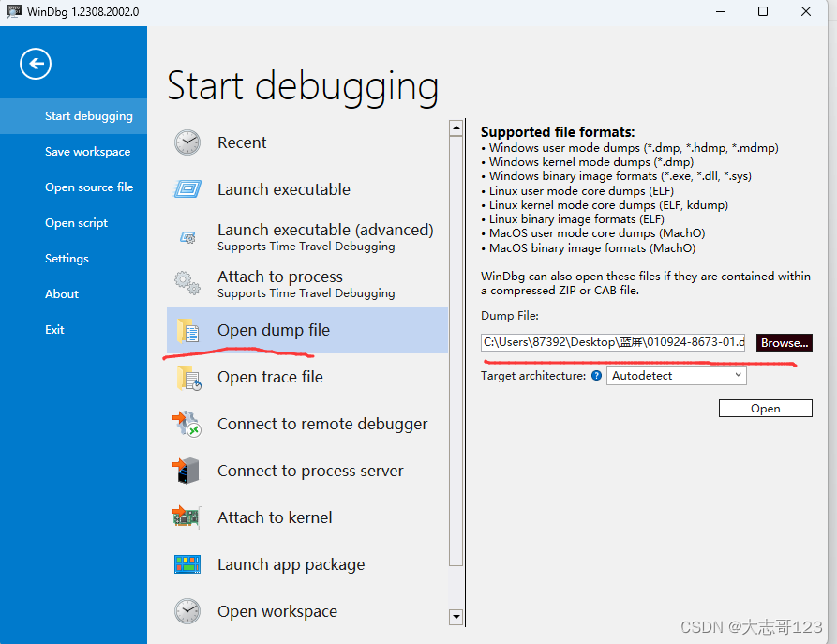The width and height of the screenshot is (837, 644).
Task: Select the Attach to process label
Action: click(x=280, y=277)
